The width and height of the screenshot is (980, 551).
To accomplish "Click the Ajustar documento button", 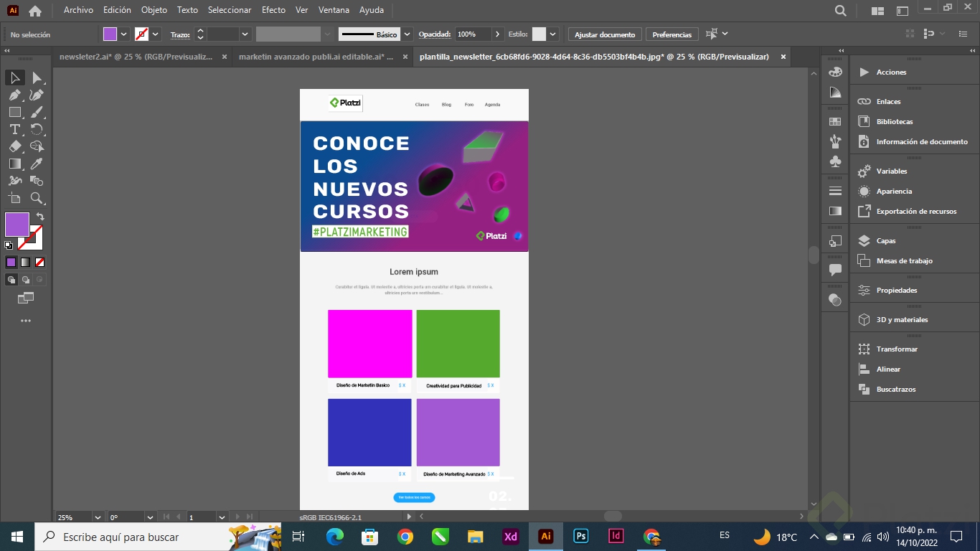I will click(x=605, y=34).
